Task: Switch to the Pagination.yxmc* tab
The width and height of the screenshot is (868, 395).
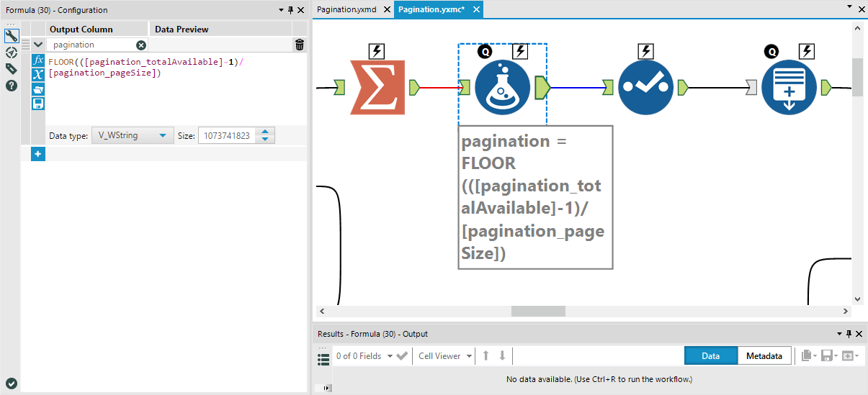Action: click(x=431, y=9)
